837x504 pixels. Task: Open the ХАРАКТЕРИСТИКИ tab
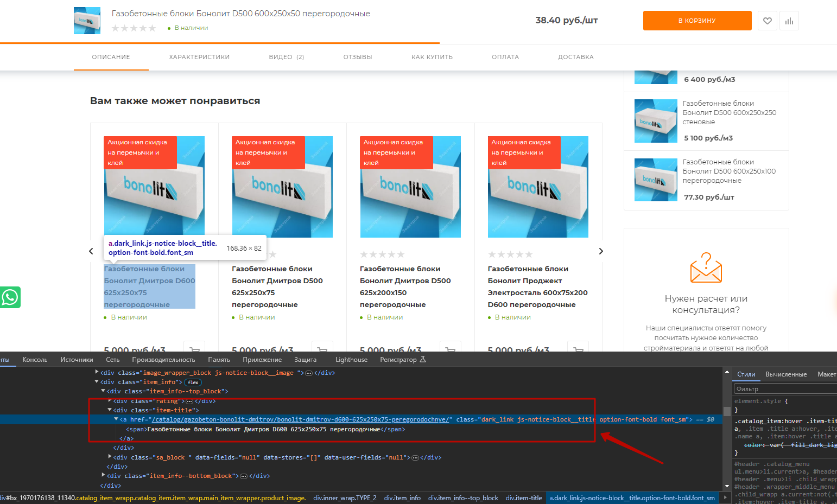tap(199, 57)
